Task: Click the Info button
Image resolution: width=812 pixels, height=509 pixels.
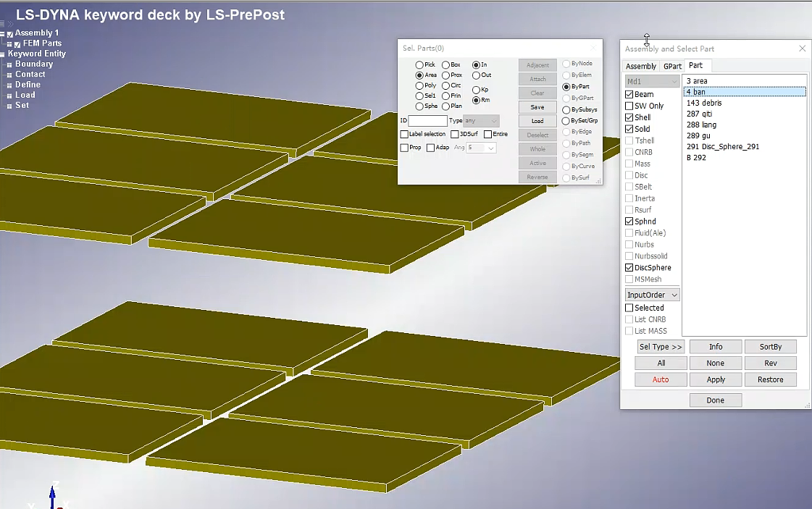Action: click(x=716, y=347)
